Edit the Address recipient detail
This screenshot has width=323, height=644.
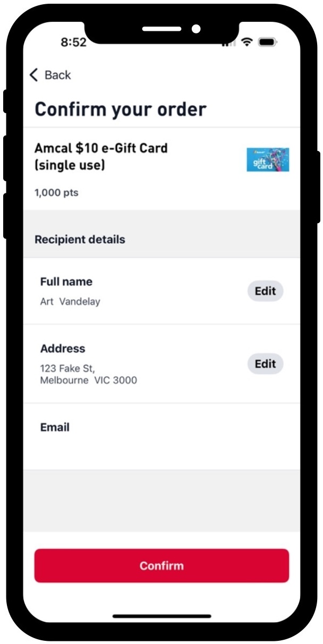tap(266, 364)
